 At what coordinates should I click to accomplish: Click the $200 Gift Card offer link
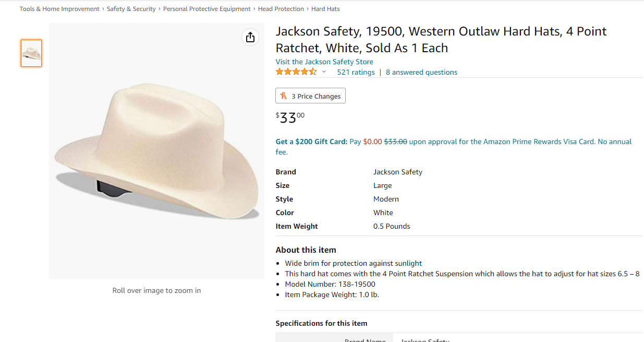[x=311, y=141]
